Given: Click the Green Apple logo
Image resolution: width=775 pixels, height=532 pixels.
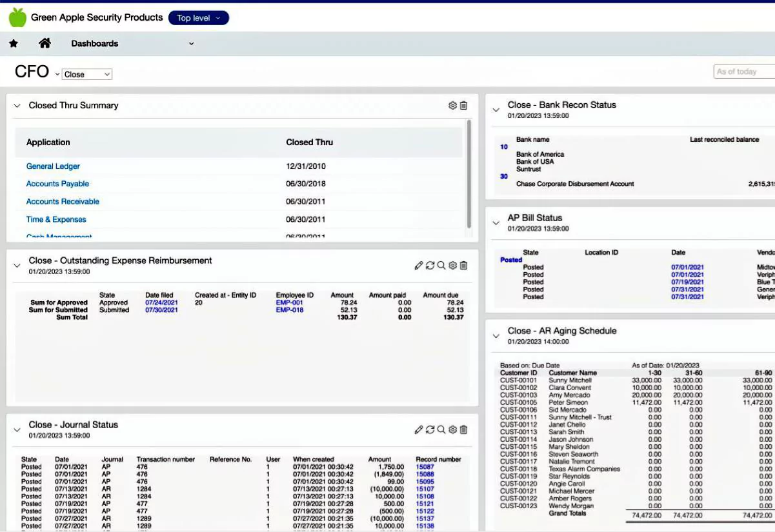Looking at the screenshot, I should 17,17.
